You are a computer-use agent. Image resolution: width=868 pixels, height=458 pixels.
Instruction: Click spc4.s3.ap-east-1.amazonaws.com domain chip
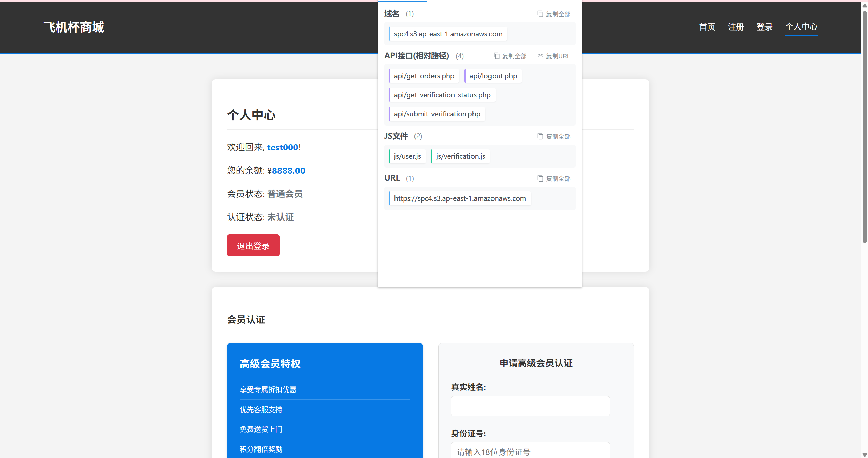click(448, 34)
